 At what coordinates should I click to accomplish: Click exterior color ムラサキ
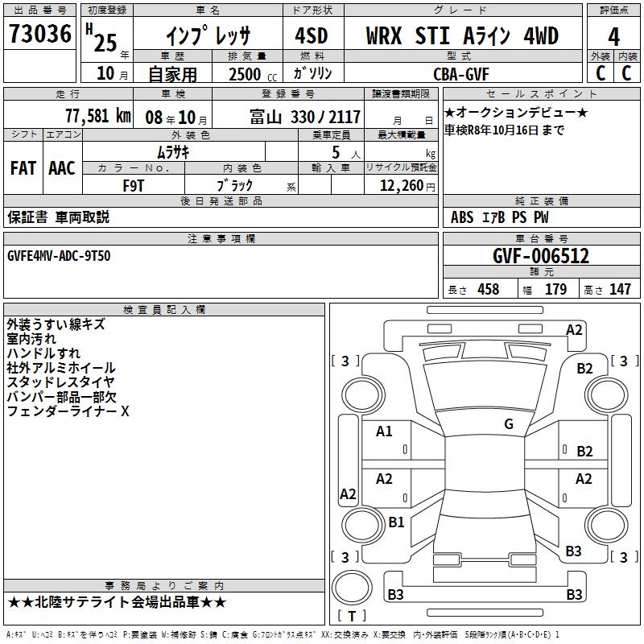(x=173, y=153)
